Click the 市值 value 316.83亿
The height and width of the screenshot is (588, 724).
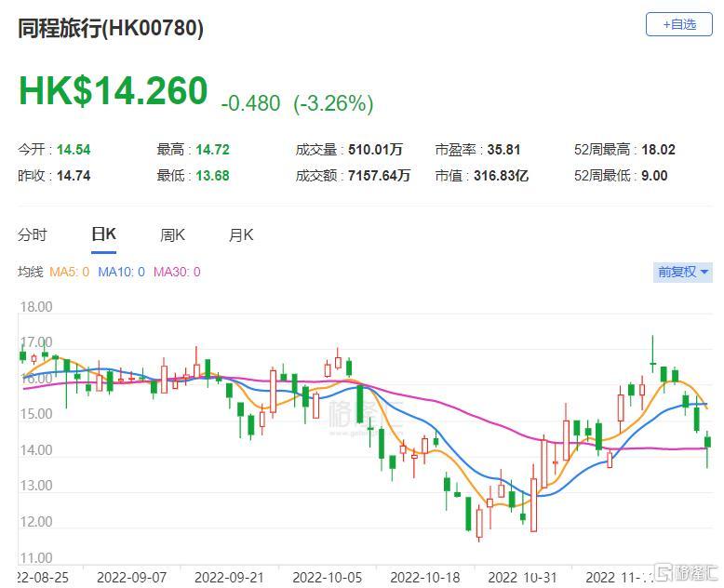(501, 176)
